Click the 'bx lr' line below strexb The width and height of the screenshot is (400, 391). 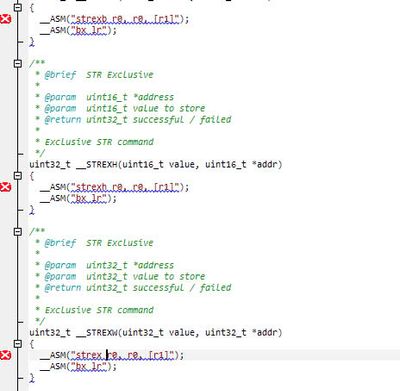78,30
